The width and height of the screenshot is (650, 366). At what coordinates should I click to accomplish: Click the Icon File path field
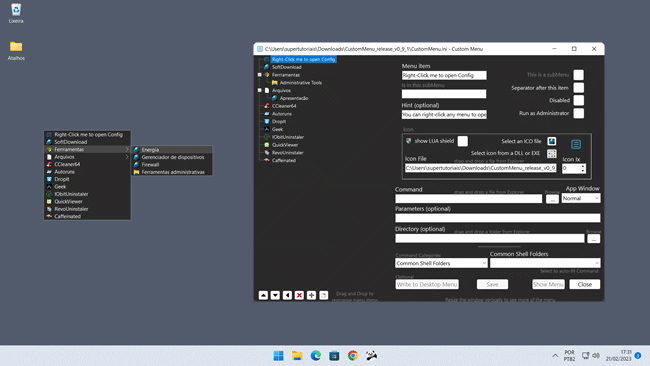tap(480, 168)
